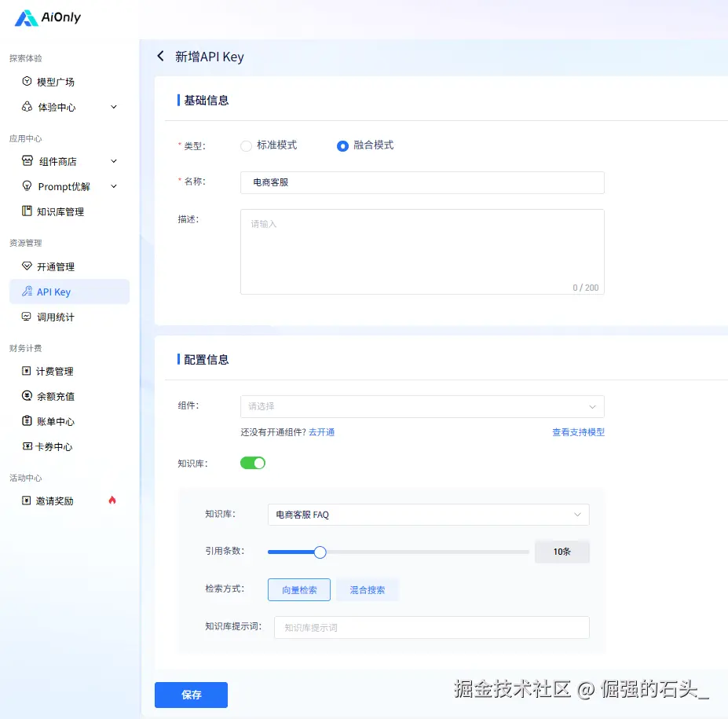728x719 pixels.
Task: Click the Prompt优解 lightbulb icon
Action: (x=27, y=185)
